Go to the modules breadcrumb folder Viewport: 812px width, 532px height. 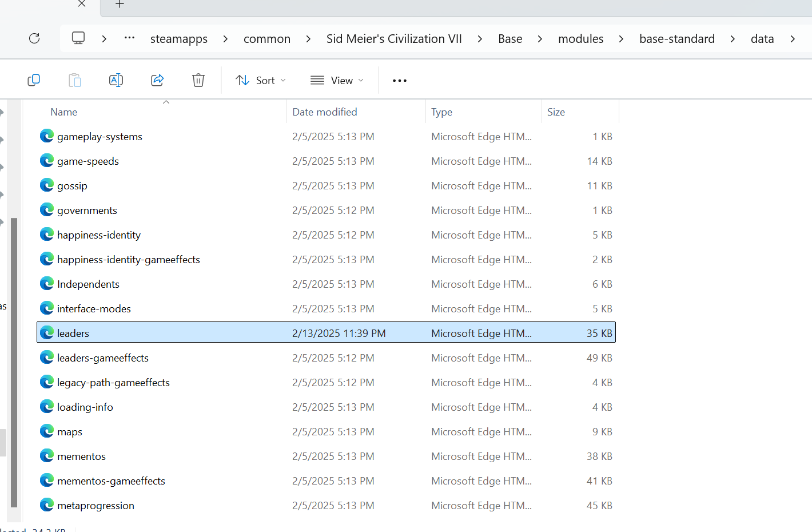pos(580,39)
